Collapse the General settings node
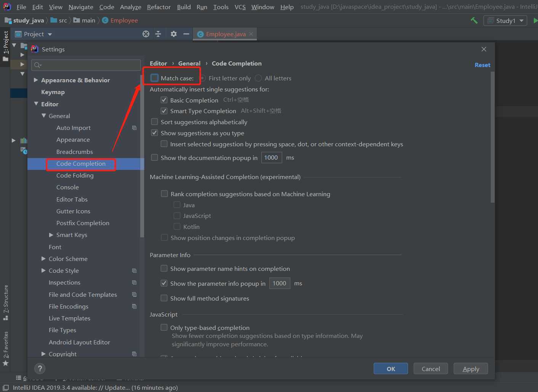The image size is (538, 392). tap(43, 115)
